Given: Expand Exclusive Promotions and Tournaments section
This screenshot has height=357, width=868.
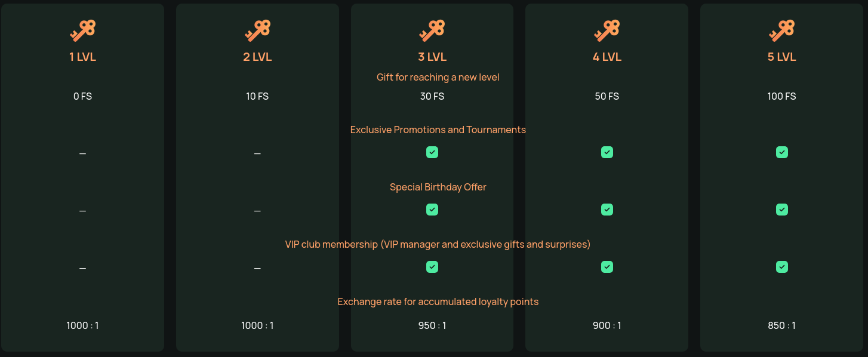Looking at the screenshot, I should pos(438,130).
